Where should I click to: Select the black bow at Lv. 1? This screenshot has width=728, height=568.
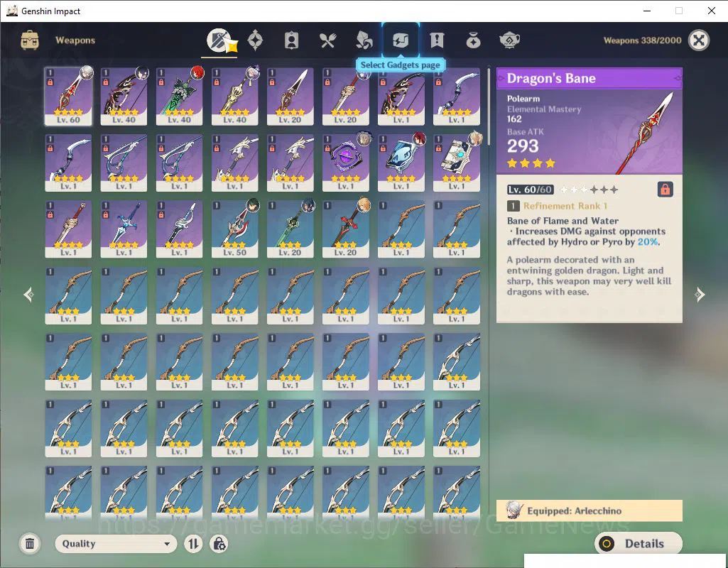(401, 97)
